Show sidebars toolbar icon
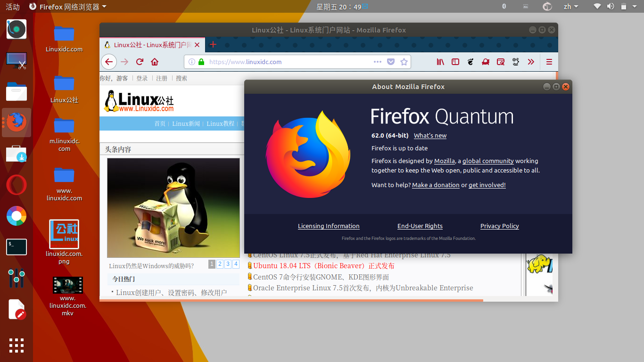The image size is (644, 362). (455, 62)
